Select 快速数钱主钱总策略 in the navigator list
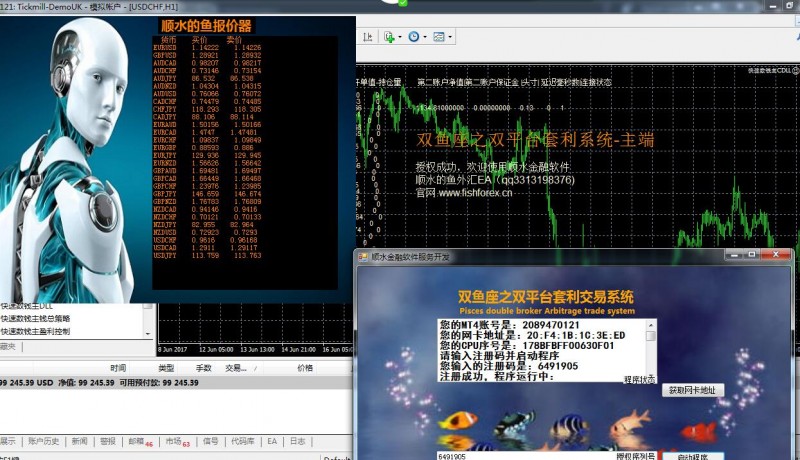 35,319
